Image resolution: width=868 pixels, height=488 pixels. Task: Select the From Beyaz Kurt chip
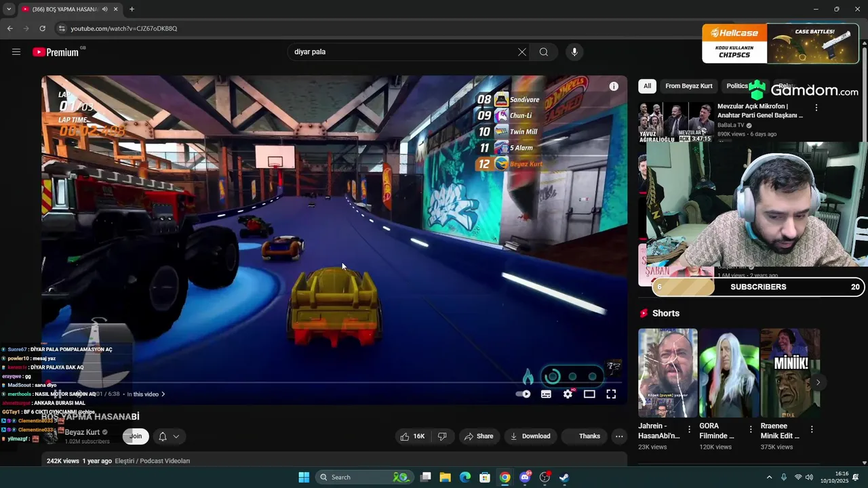pyautogui.click(x=689, y=86)
